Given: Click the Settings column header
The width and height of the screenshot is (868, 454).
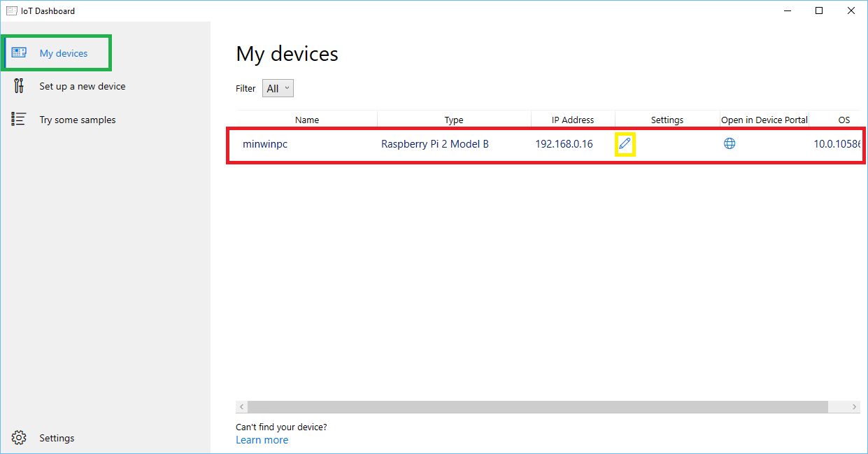Looking at the screenshot, I should (x=667, y=120).
